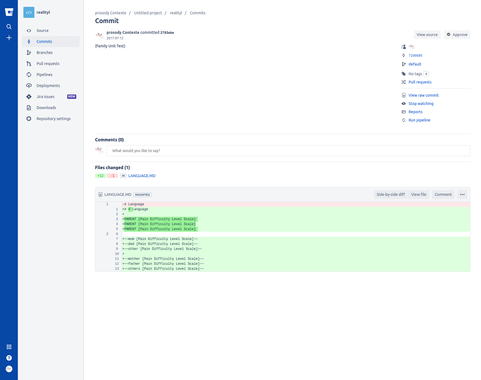Open the default branch link
Image resolution: width=481 pixels, height=380 pixels.
[415, 64]
